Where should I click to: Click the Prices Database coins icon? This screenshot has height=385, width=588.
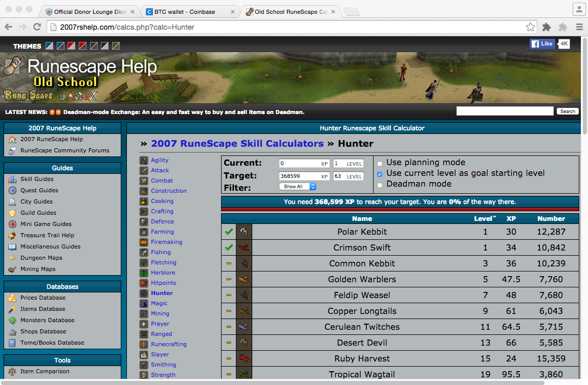(x=12, y=298)
